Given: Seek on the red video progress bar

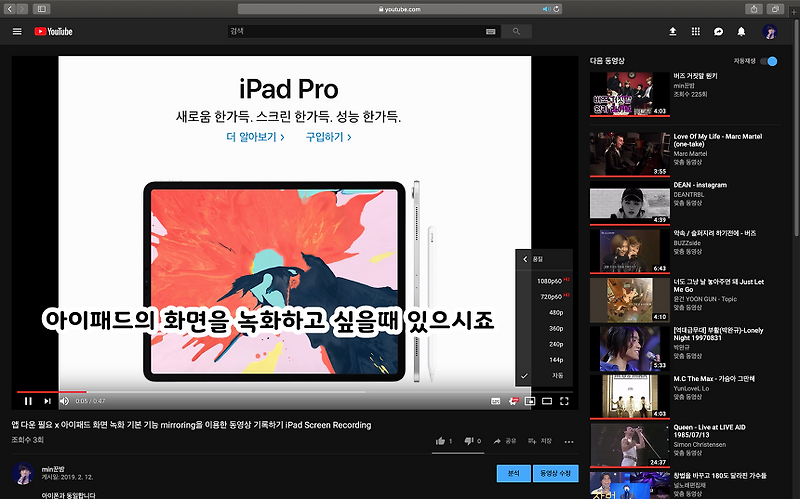Looking at the screenshot, I should click(52, 392).
